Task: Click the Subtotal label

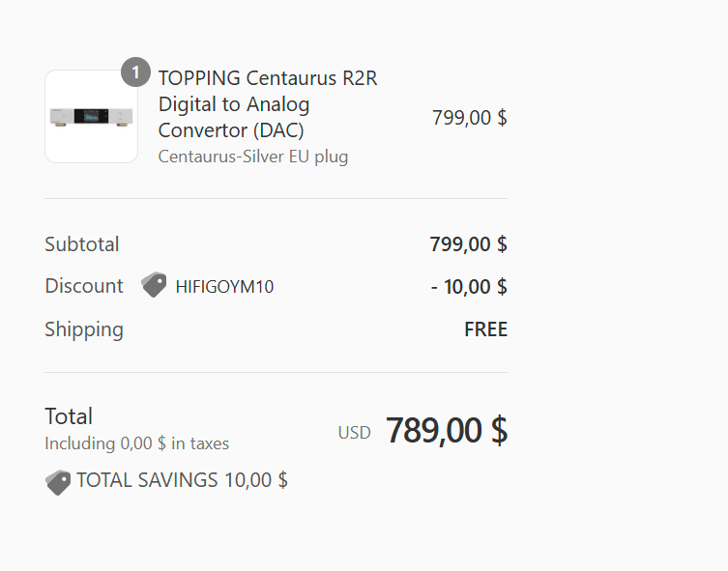Action: click(82, 244)
